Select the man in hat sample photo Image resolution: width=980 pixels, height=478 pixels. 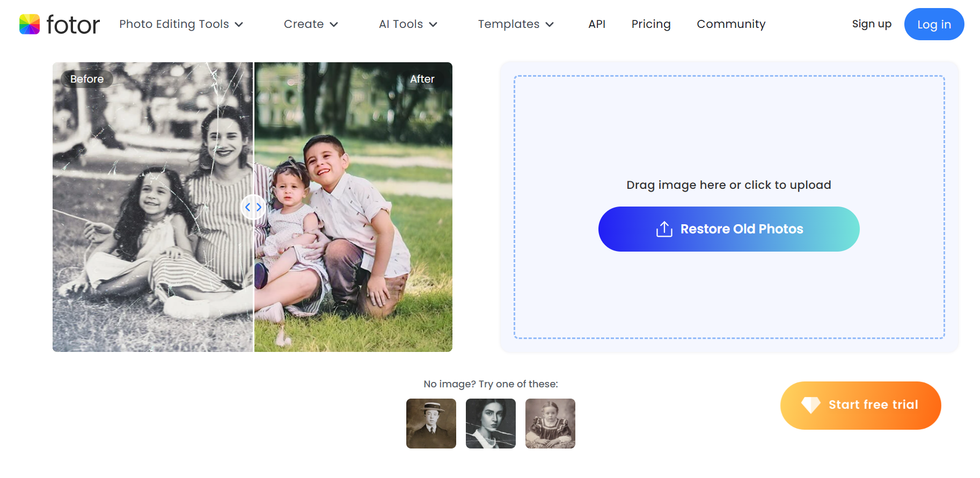[x=431, y=423]
